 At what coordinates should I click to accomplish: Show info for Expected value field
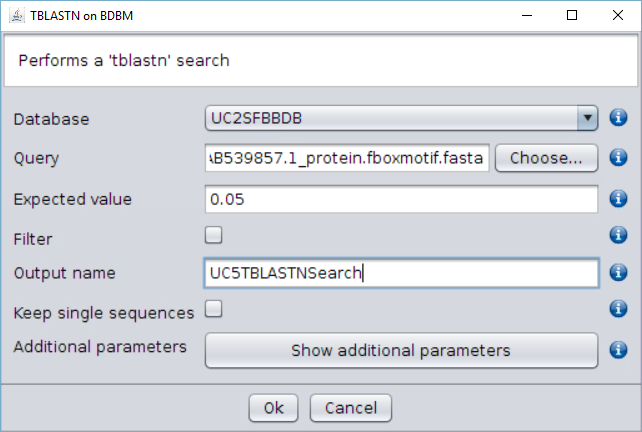point(618,198)
